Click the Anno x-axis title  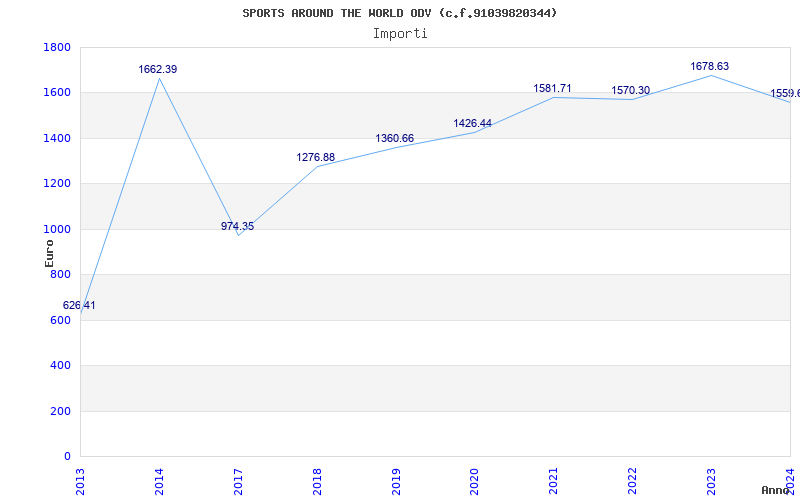tap(776, 490)
